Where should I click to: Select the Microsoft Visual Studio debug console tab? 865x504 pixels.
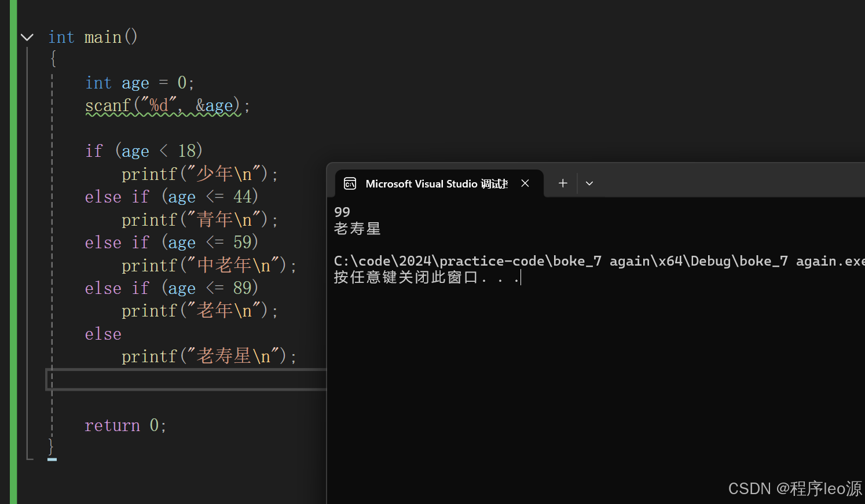(x=439, y=183)
